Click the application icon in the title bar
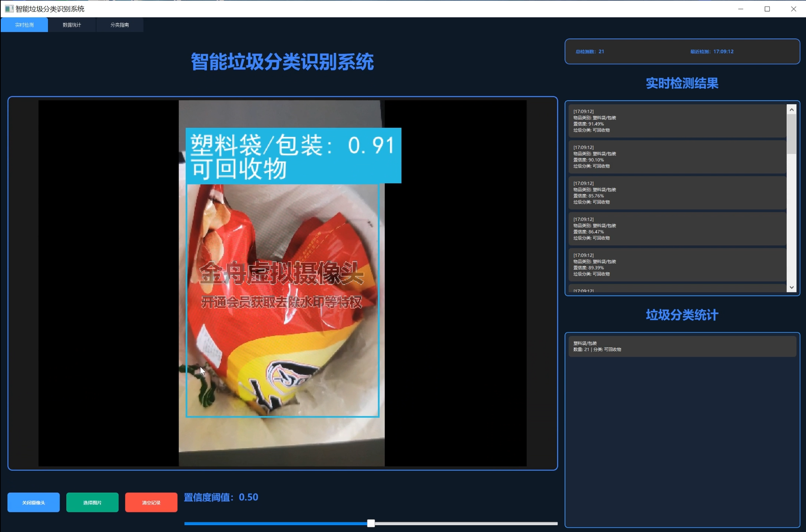 (x=10, y=8)
